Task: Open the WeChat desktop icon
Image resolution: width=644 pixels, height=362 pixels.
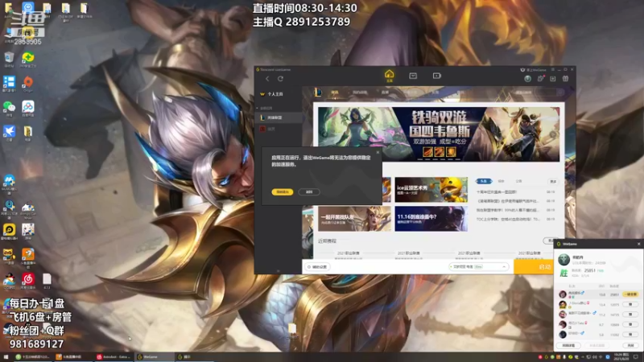Action: [9, 109]
